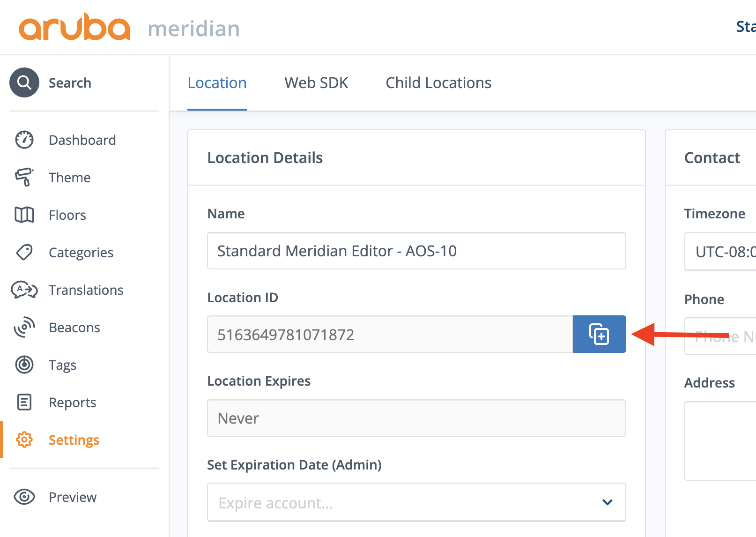
Task: Click the Reports document icon
Action: [x=24, y=402]
